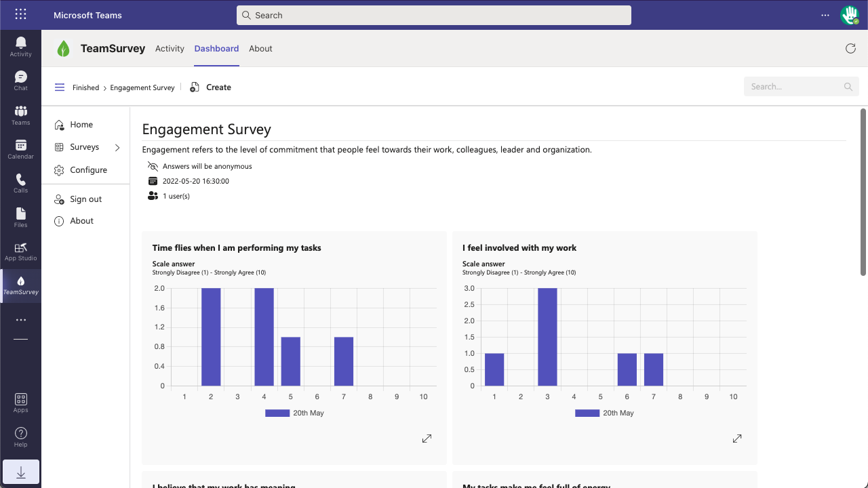This screenshot has width=868, height=488.
Task: Open the more apps ellipsis in sidebar
Action: (20, 320)
